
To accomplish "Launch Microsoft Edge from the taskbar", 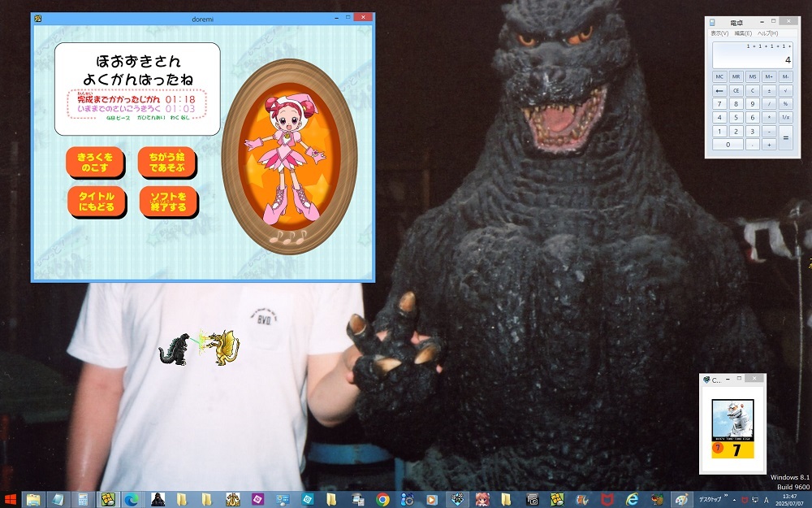I will (x=132, y=500).
